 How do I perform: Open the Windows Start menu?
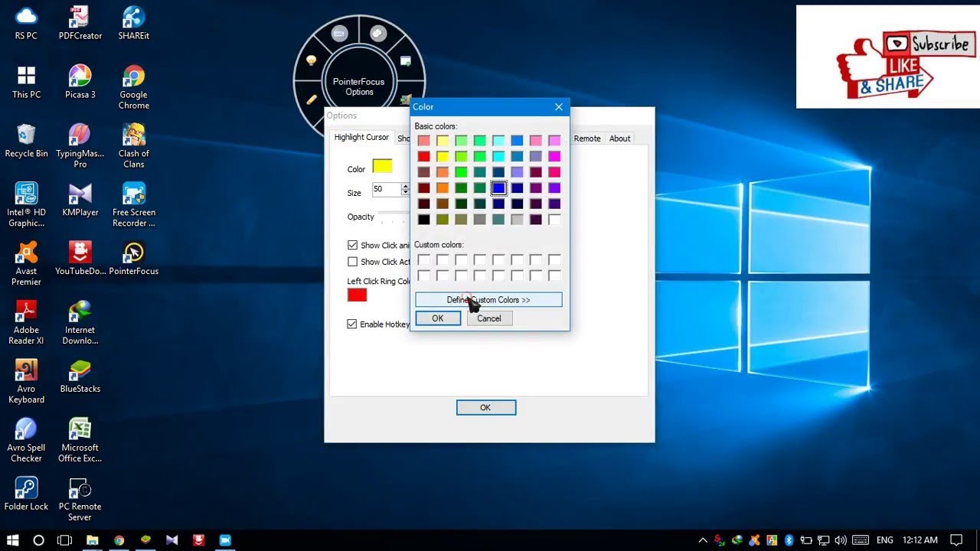tap(13, 540)
